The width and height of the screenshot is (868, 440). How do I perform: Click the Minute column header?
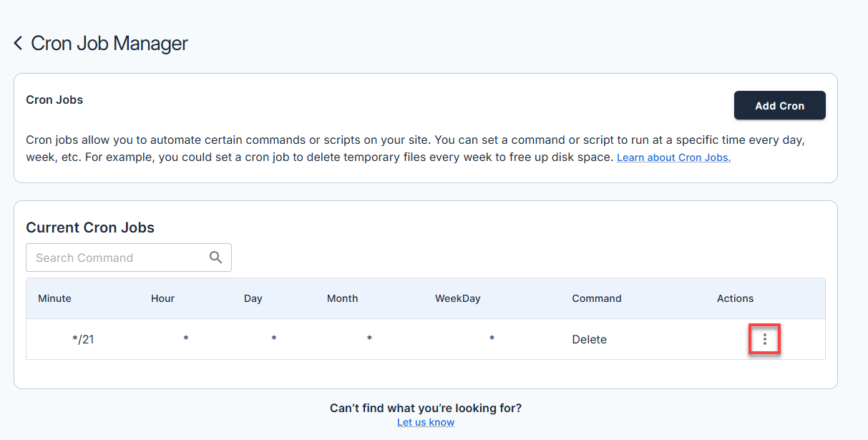pos(55,298)
